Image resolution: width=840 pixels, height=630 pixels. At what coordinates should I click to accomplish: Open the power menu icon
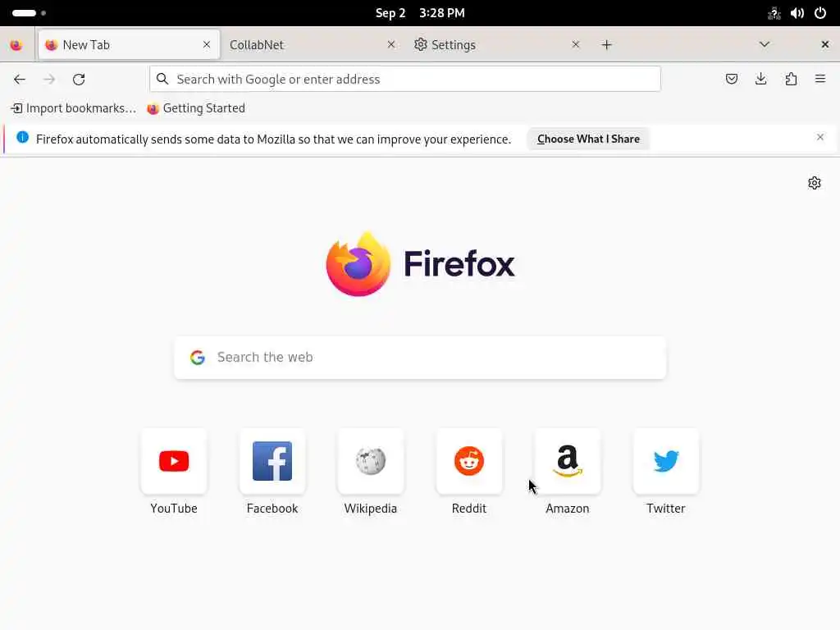pyautogui.click(x=820, y=13)
